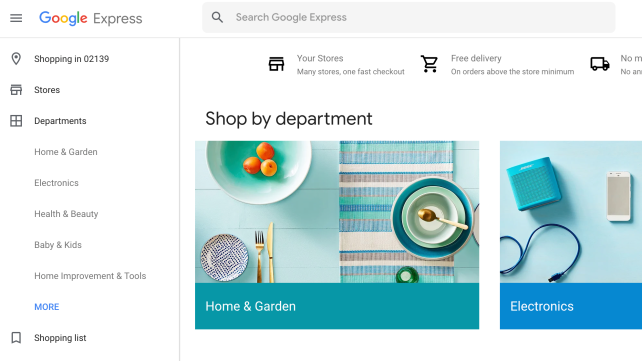Browse Baby & Kids department
Screen dimensions: 642x361
tap(58, 245)
